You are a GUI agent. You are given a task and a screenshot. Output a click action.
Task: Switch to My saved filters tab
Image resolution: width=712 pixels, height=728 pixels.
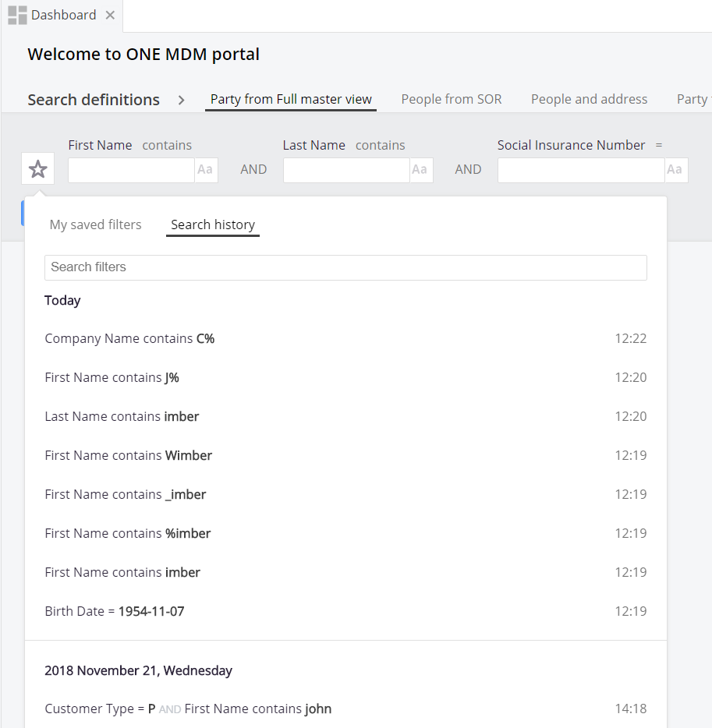(x=95, y=224)
